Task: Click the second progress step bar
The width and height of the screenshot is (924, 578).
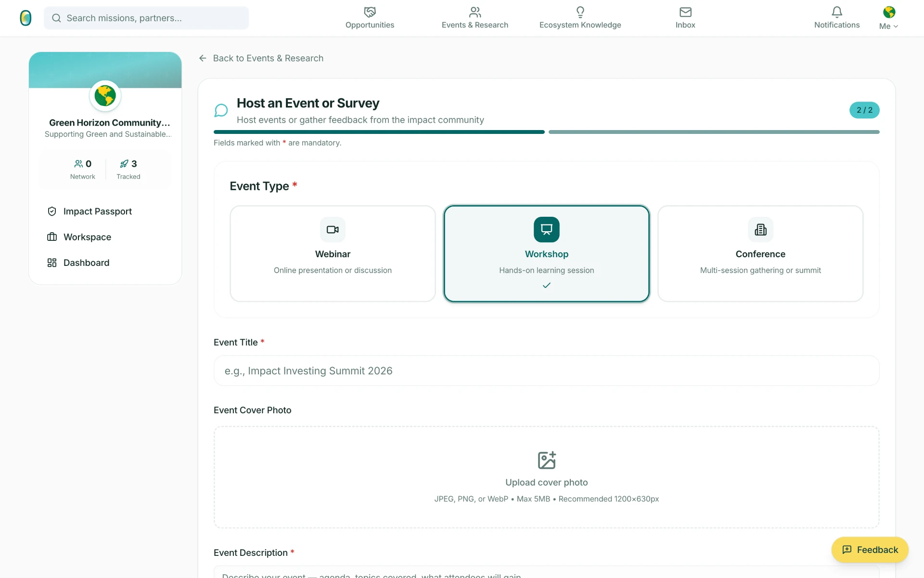Action: click(714, 132)
